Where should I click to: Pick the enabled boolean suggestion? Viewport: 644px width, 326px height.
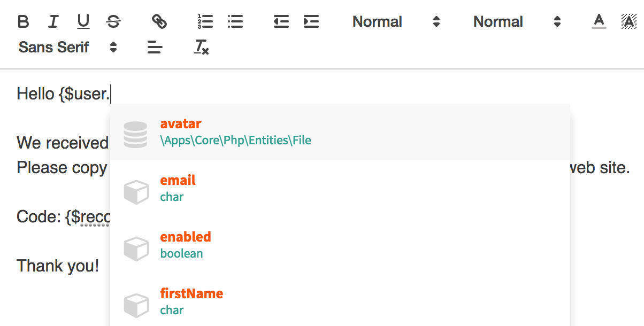tap(340, 245)
